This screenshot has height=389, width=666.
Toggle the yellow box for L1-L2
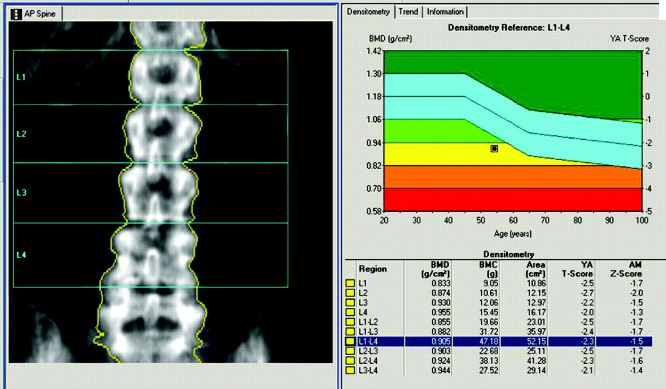click(350, 322)
